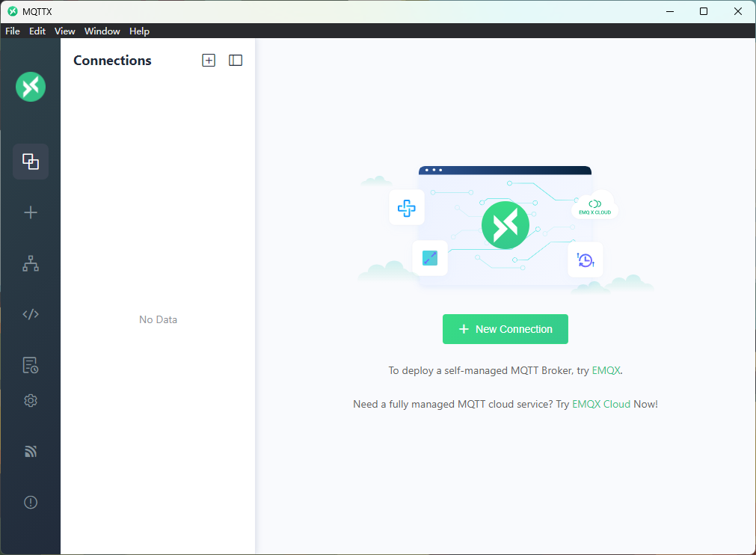Open the Log icon in sidebar

[x=31, y=365]
